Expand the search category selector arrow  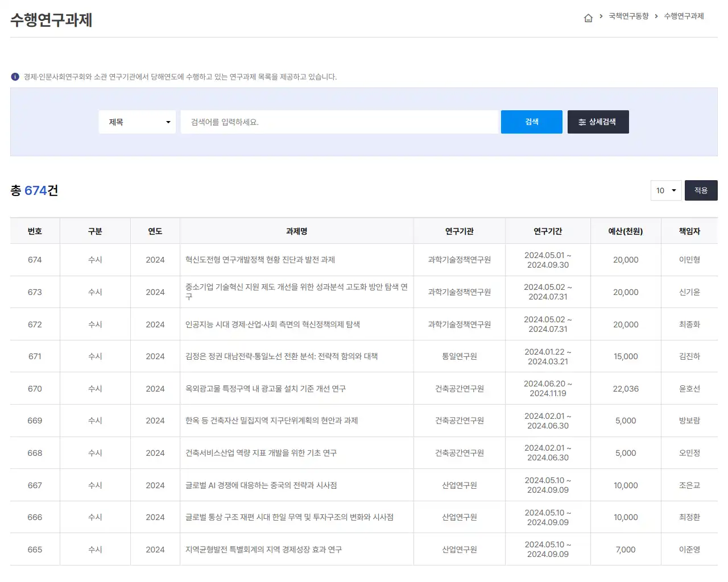(x=168, y=122)
